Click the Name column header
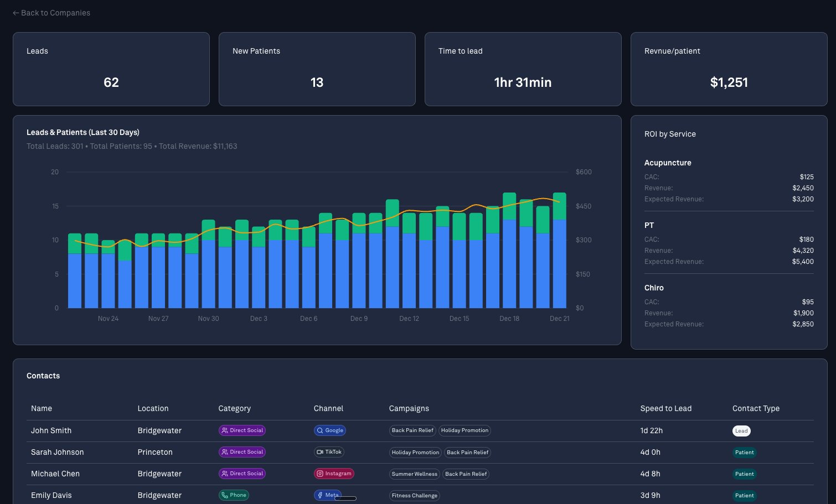The image size is (836, 504). (42, 408)
